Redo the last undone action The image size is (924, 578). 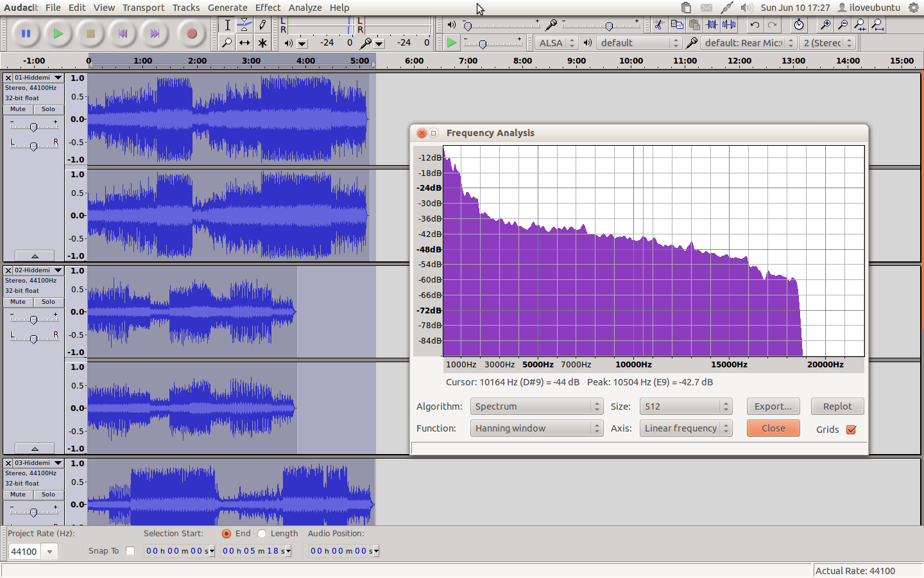coord(772,25)
